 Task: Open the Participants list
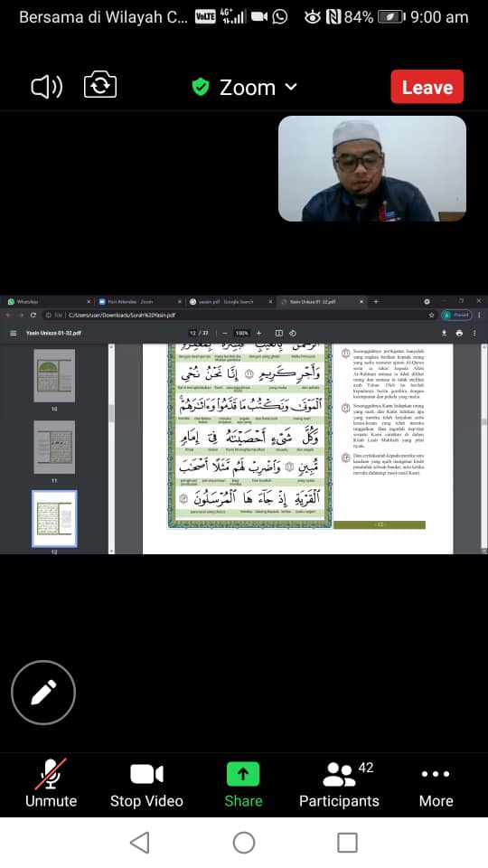coord(339,782)
